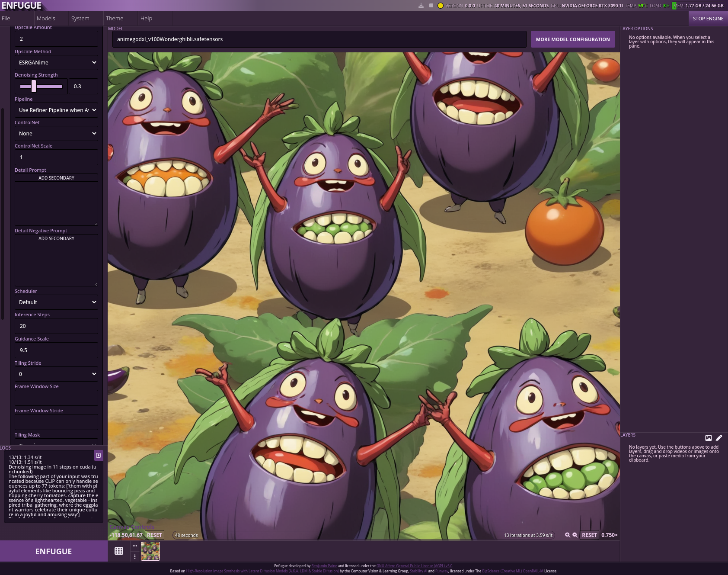
Task: Click the Guidance Scale field showing 9.5
Action: pos(56,350)
